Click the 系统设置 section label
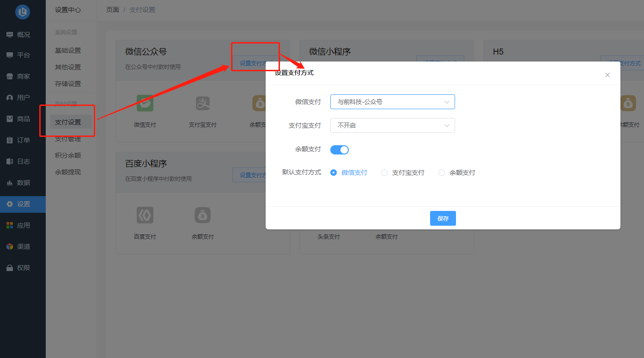Image resolution: width=644 pixels, height=358 pixels. (x=66, y=32)
